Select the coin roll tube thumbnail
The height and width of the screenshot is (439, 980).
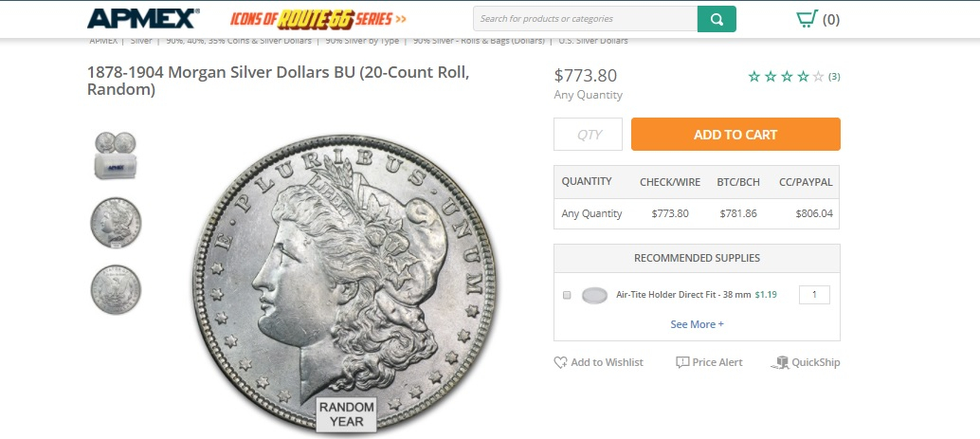[116, 155]
